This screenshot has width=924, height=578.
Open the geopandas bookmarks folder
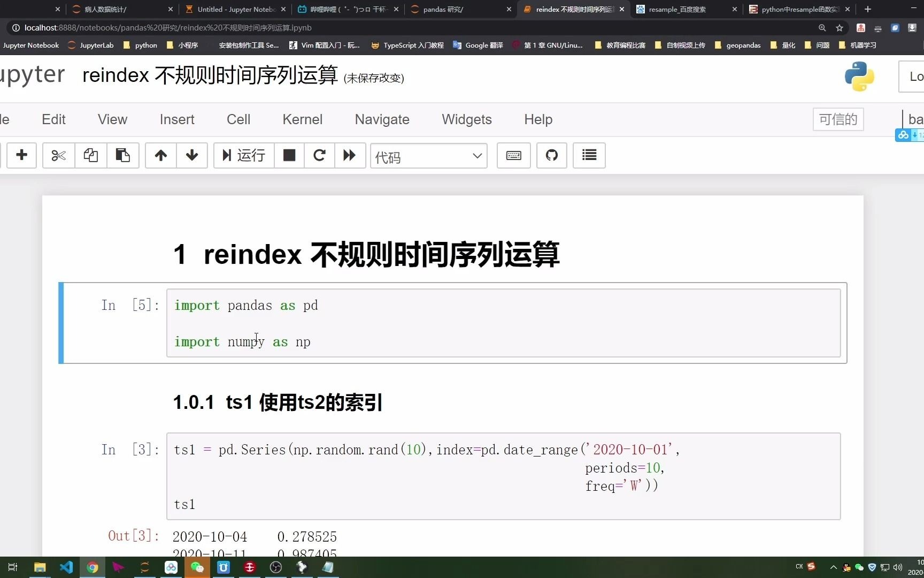tap(738, 45)
